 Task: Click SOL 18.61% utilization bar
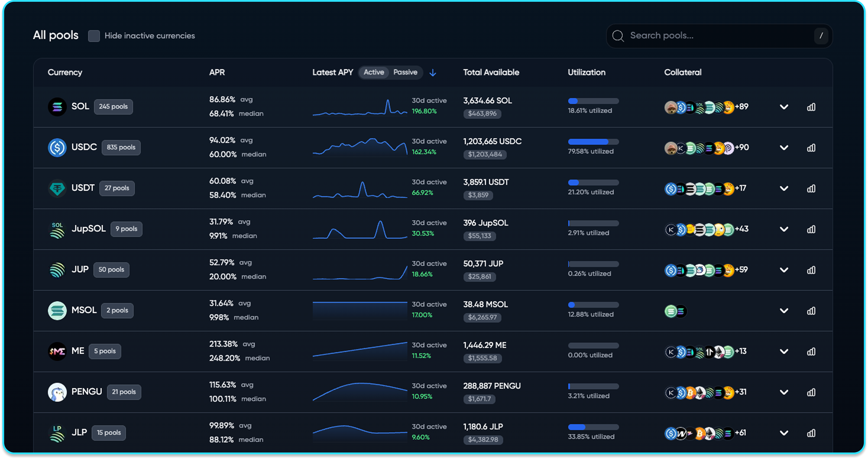click(593, 101)
